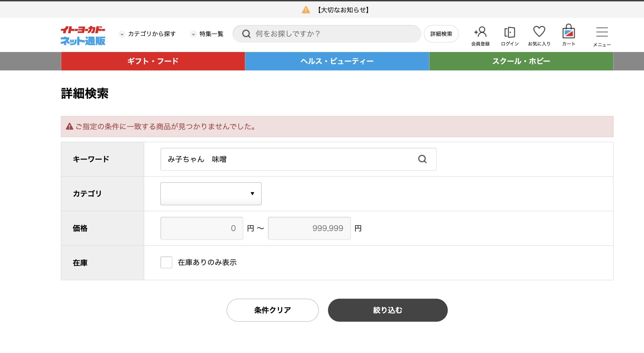Open the cart icon
Image resolution: width=644 pixels, height=353 pixels.
coord(569,32)
